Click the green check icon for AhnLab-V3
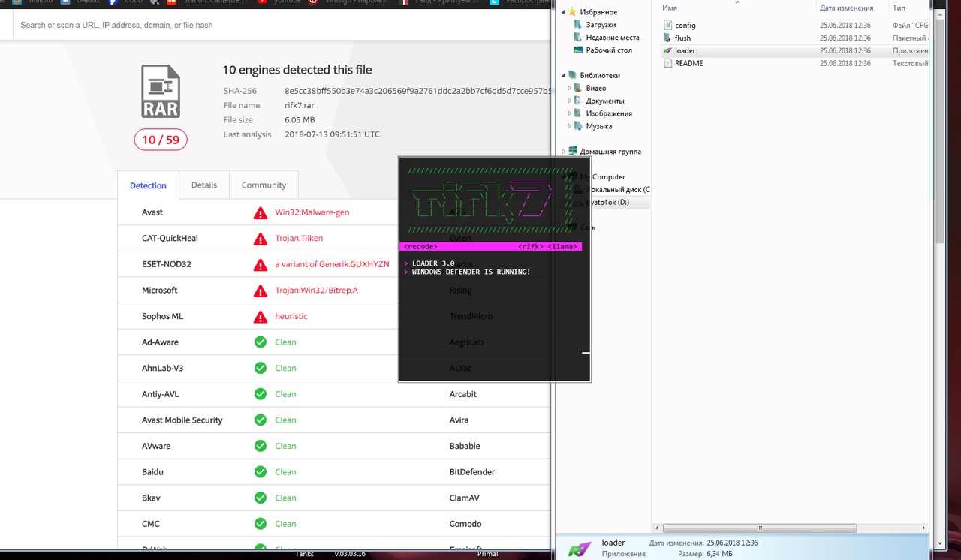 coord(261,369)
